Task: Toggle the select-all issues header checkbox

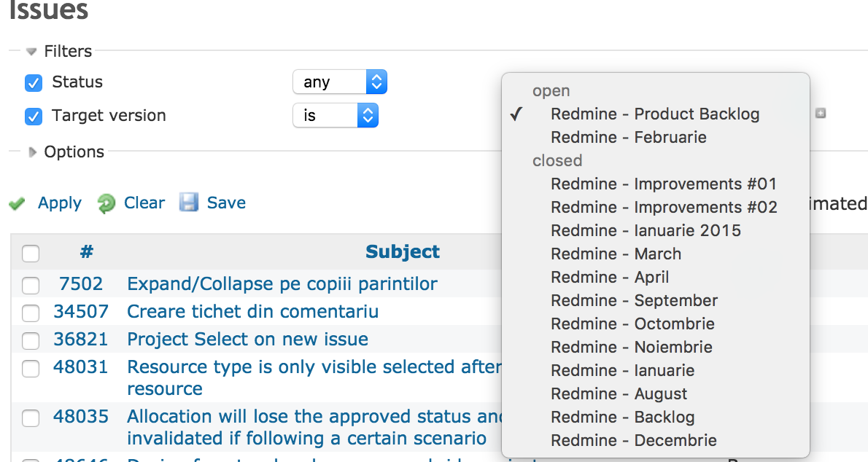Action: point(31,254)
